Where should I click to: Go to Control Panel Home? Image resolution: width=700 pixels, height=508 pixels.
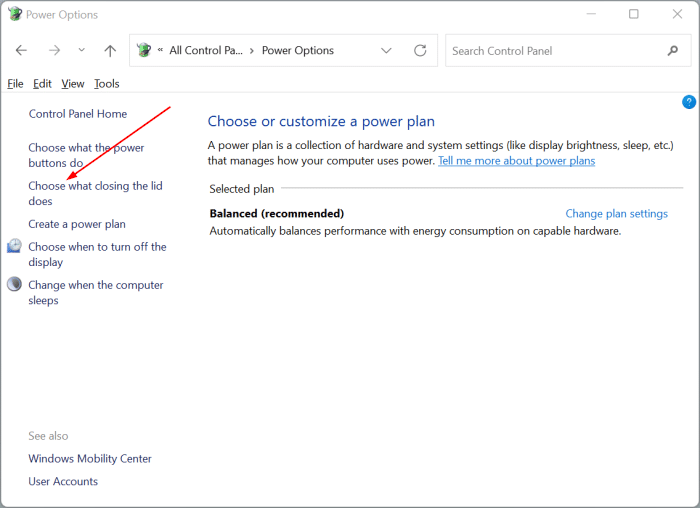(78, 114)
